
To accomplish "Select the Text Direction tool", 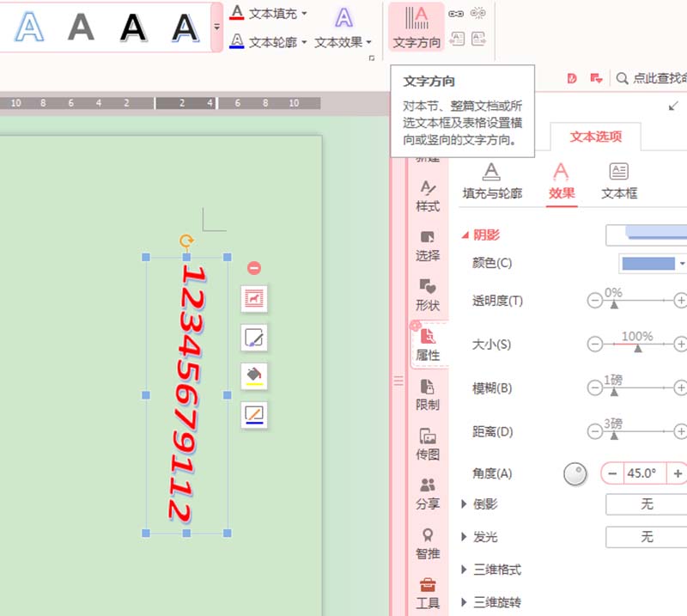I will 416,27.
